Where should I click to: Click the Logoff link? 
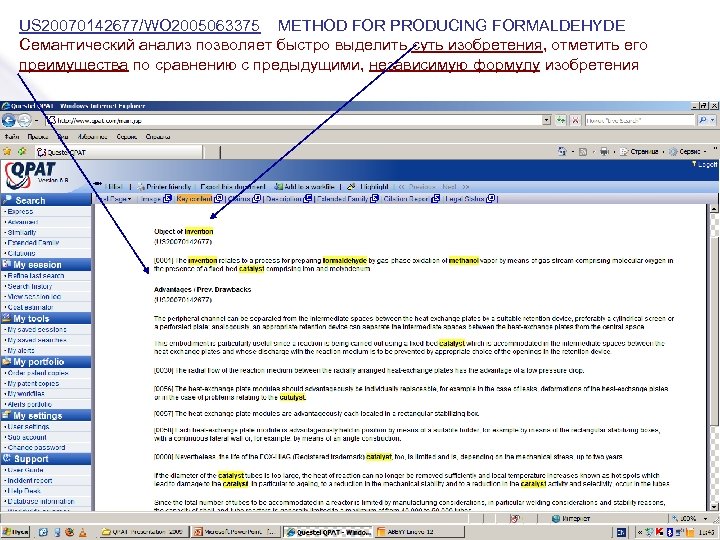pos(708,164)
